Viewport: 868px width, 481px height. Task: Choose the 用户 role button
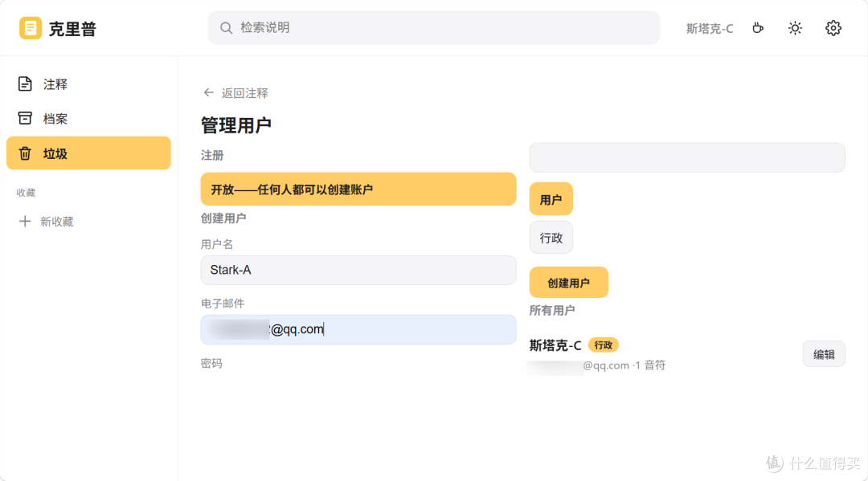[551, 199]
